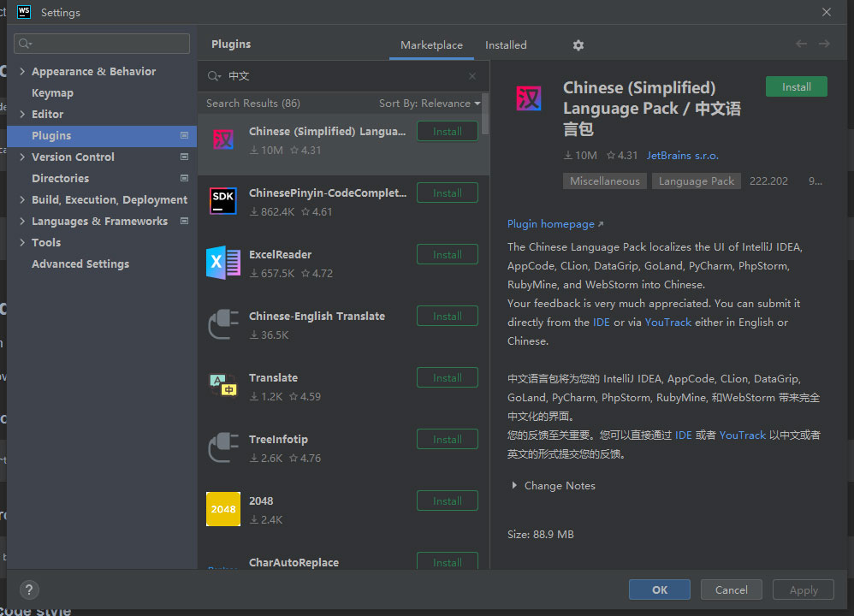Click the Translate plugin icon
854x616 pixels.
[222, 385]
